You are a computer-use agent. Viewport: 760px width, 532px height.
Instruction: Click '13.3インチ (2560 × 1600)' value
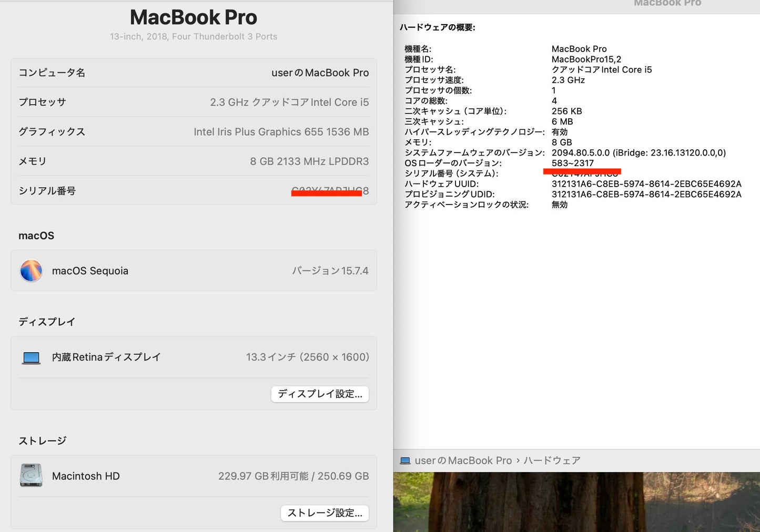coord(307,357)
